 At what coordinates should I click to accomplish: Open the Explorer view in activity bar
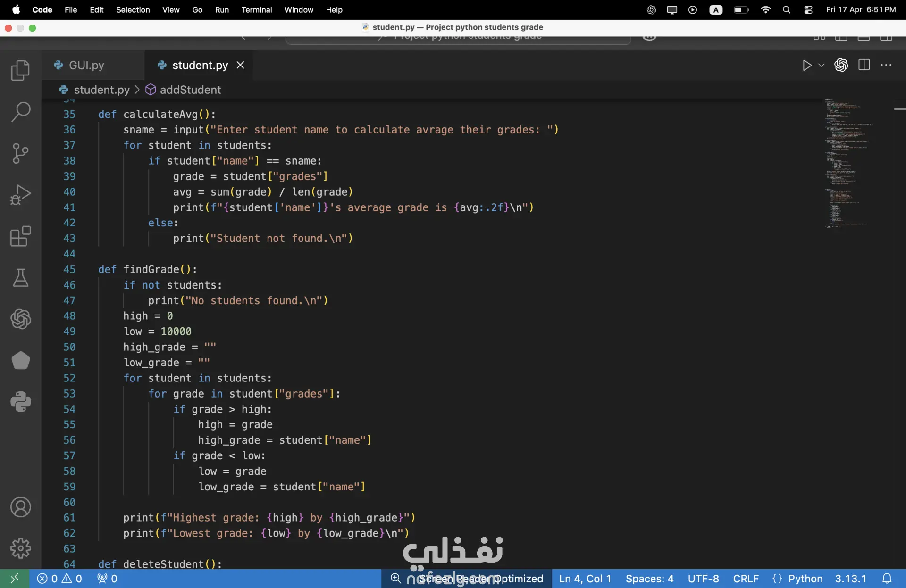click(20, 70)
